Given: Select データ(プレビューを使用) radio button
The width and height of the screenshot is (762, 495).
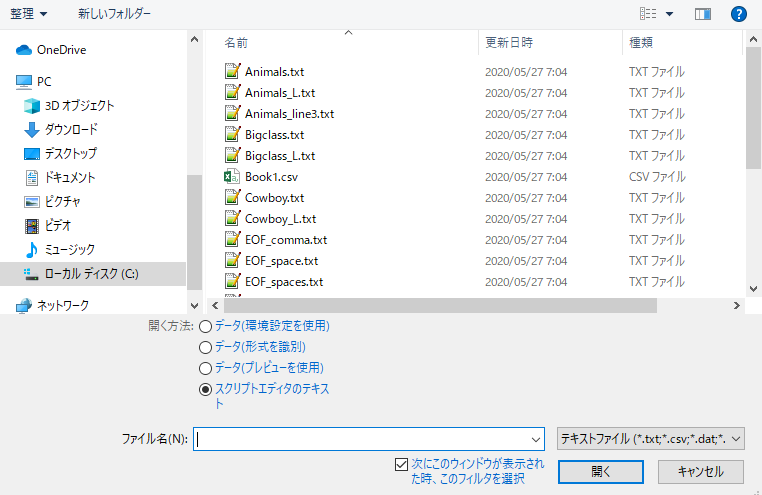Looking at the screenshot, I should [206, 368].
